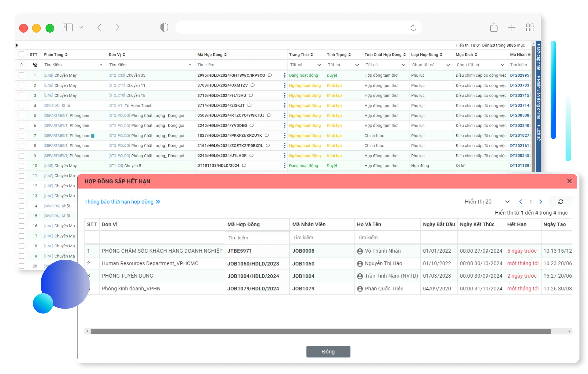Open the privacy shield icon in toolbar
Screen dimensions: 588x374
[164, 27]
